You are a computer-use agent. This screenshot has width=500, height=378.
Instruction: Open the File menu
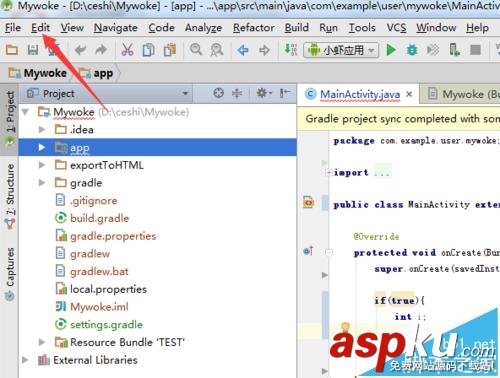coord(13,28)
